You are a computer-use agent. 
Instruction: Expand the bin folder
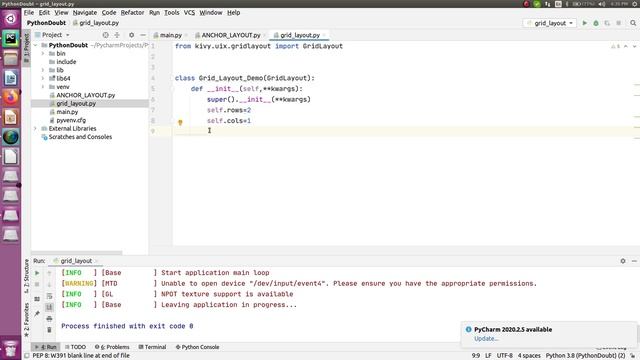[43, 53]
